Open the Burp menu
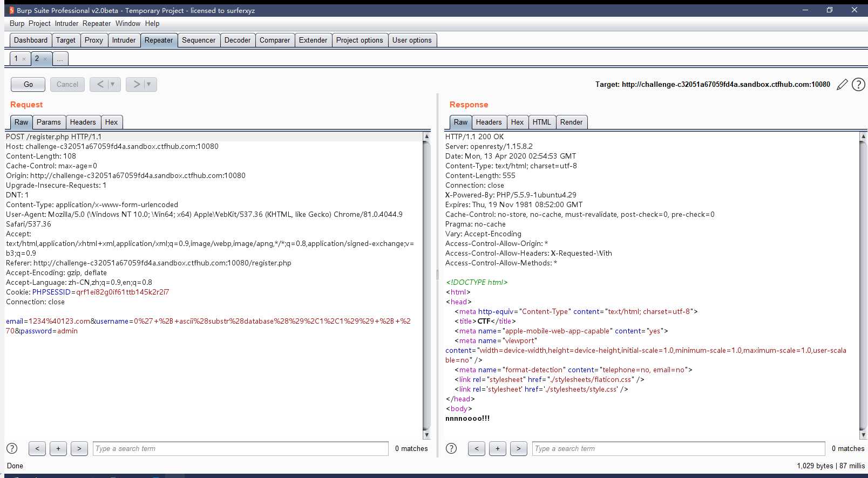Screen dimensions: 868x478 17,23
